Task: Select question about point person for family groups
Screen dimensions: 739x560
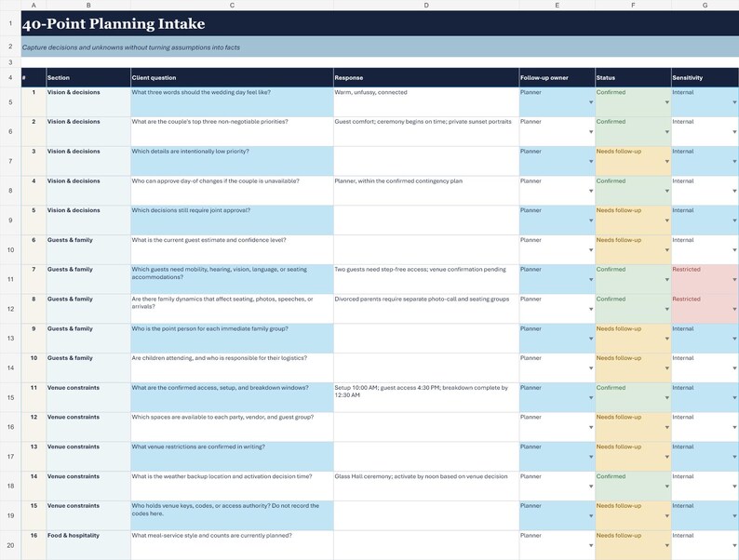Action: tap(232, 339)
